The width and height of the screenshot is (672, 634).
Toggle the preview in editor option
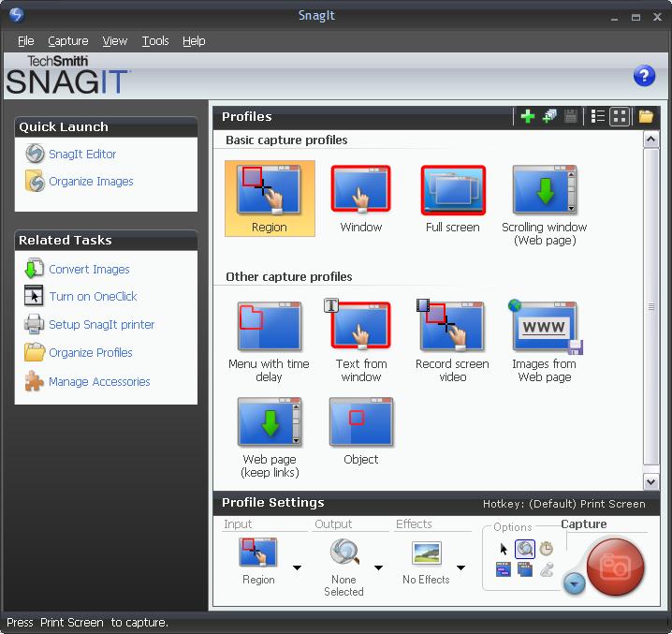(x=525, y=549)
